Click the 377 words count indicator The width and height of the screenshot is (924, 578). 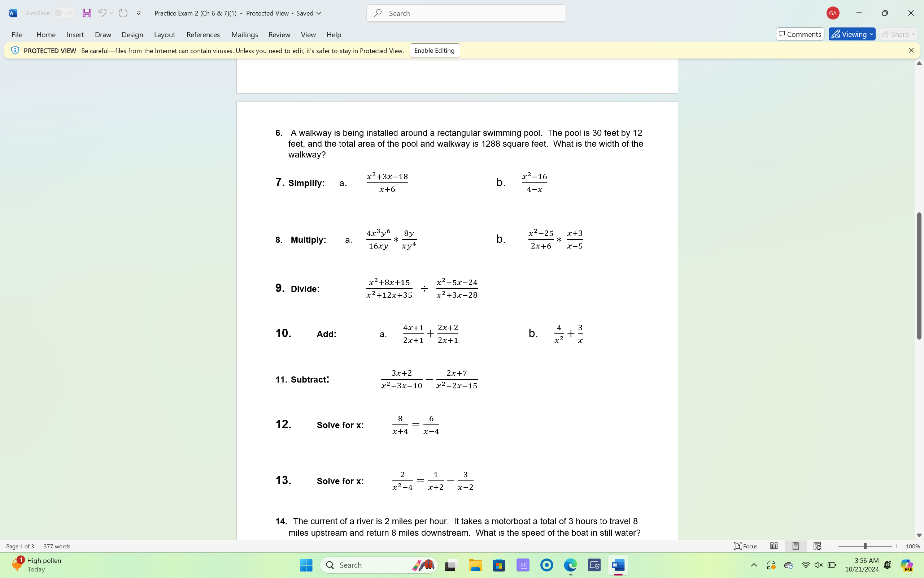click(57, 546)
